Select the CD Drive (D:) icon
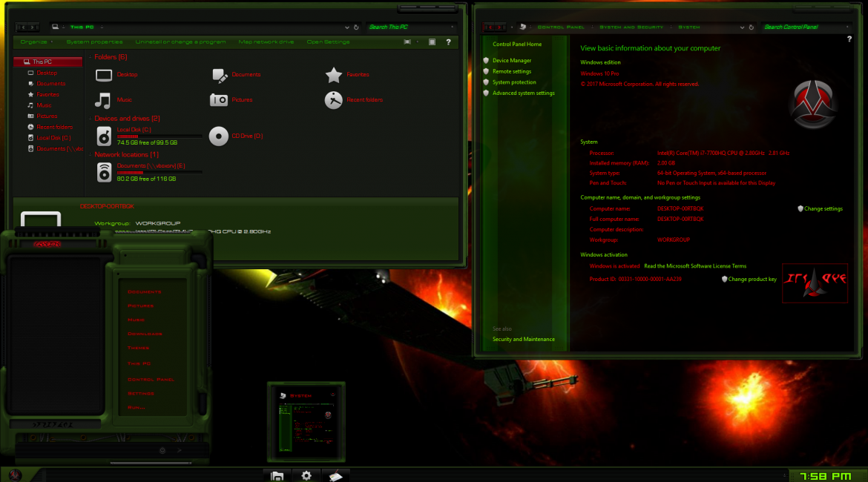Image resolution: width=868 pixels, height=482 pixels. click(x=219, y=136)
